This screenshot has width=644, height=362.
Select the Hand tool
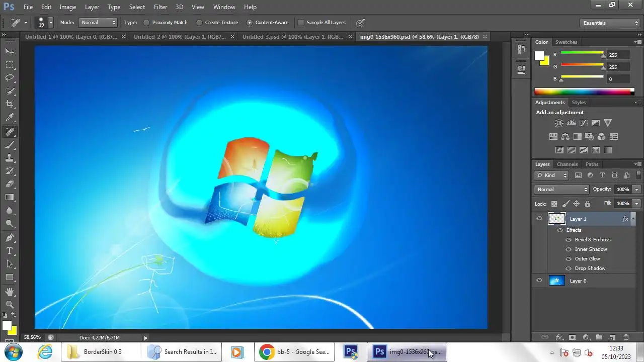10,292
